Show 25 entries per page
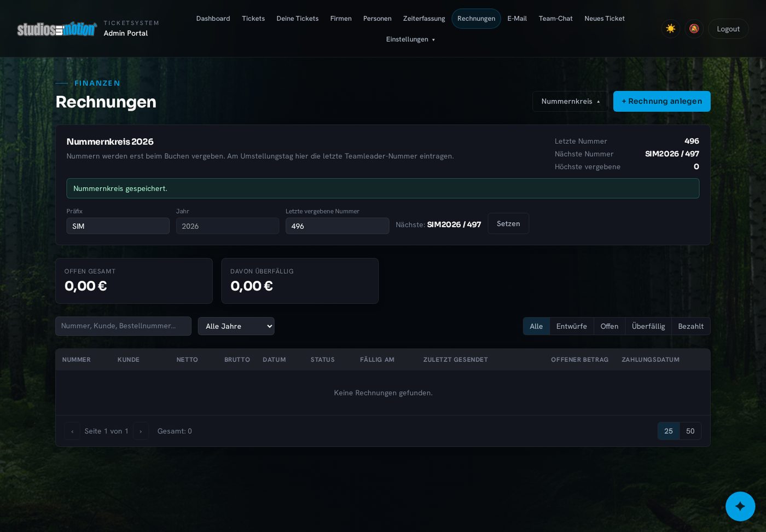This screenshot has height=532, width=766. 669,431
